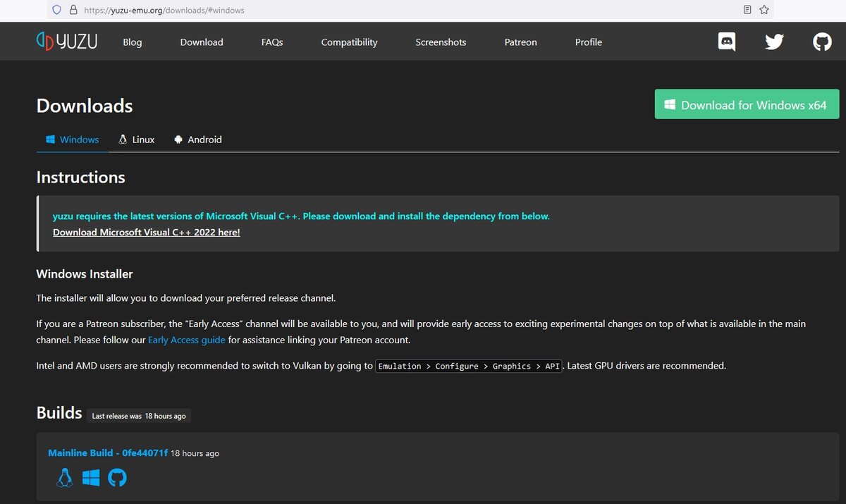Viewport: 846px width, 504px height.
Task: Click the Downloads page heading
Action: point(85,106)
